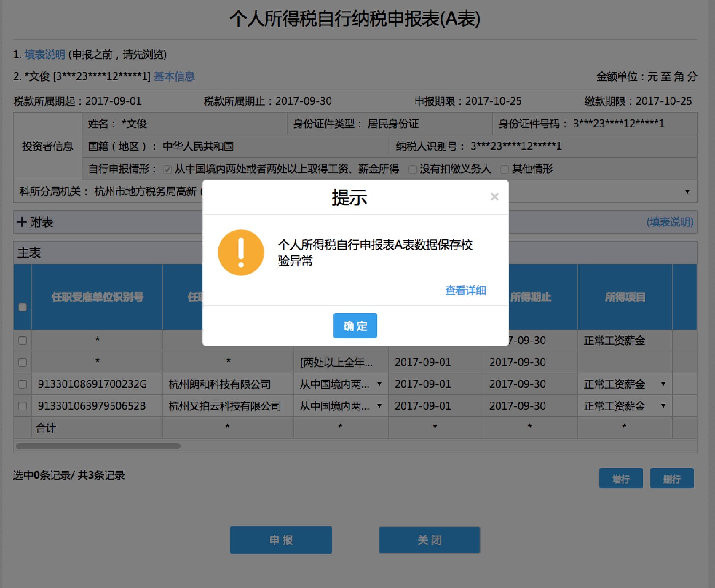Click the 增行 button
Viewport: 715px width, 588px height.
click(621, 478)
